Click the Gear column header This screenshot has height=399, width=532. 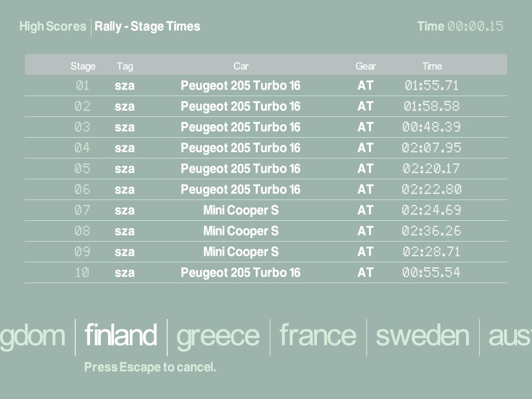point(365,66)
